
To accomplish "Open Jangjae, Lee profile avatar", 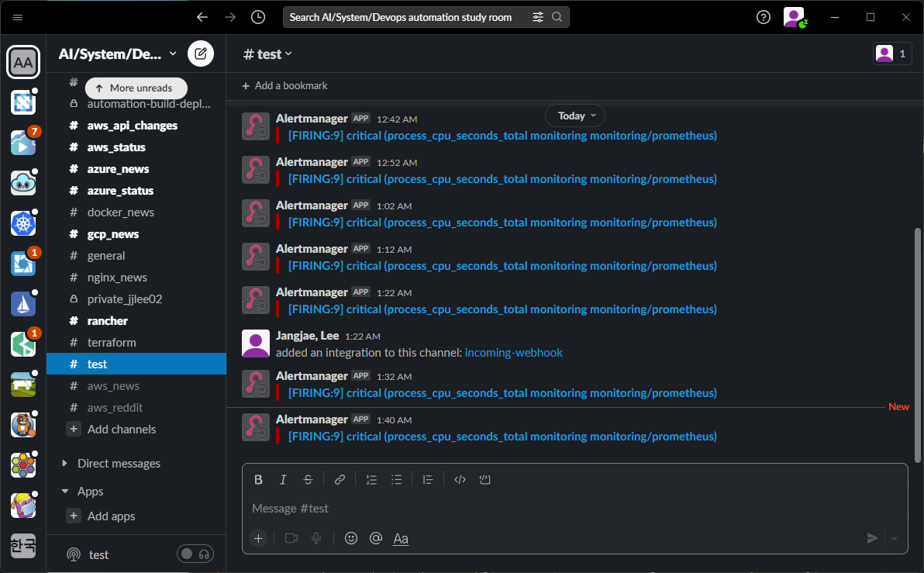I will [256, 343].
